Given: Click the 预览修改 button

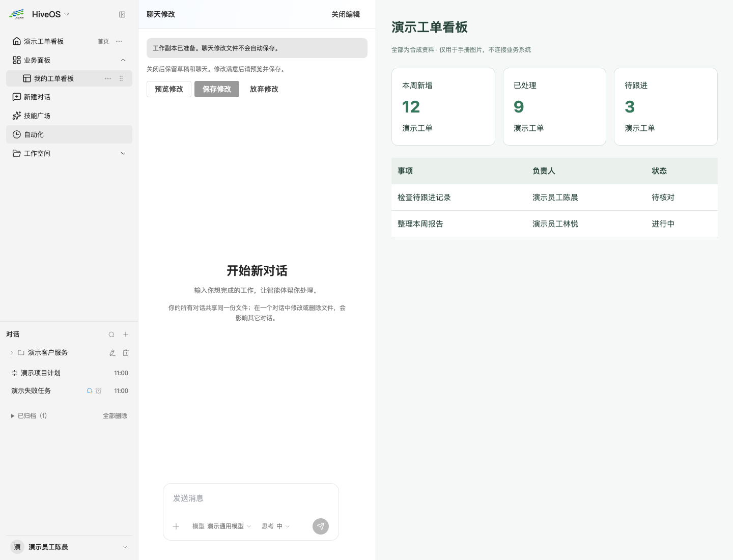Looking at the screenshot, I should 169,89.
